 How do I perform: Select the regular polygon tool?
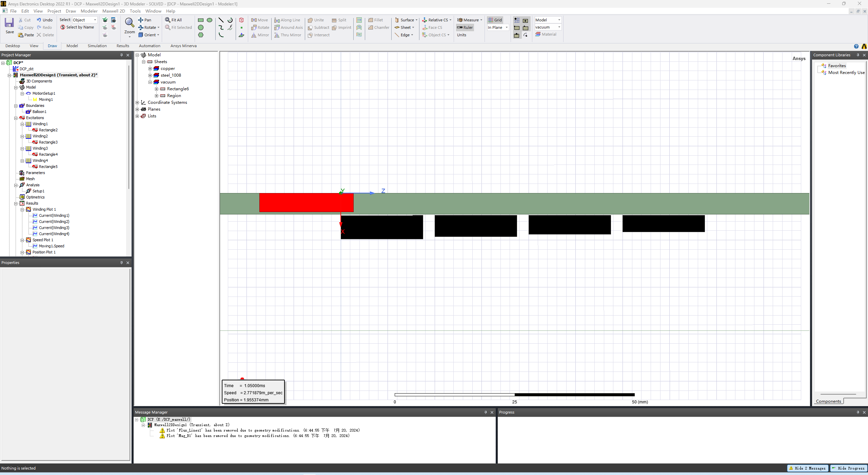pyautogui.click(x=201, y=35)
